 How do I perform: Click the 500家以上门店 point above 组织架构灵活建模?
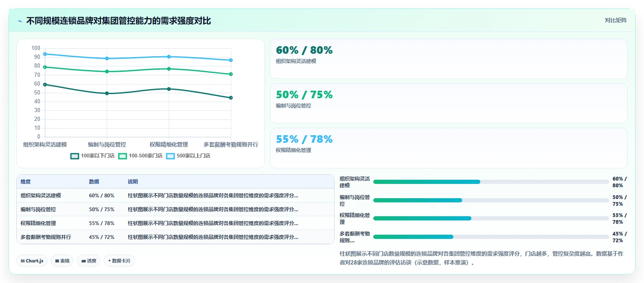click(45, 54)
